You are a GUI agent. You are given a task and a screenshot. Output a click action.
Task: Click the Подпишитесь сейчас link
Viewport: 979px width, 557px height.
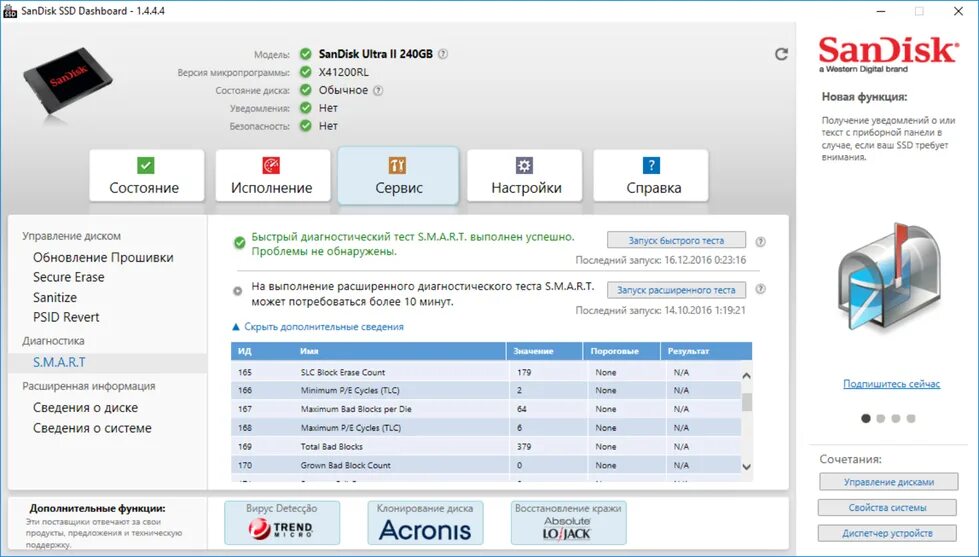pyautogui.click(x=891, y=384)
